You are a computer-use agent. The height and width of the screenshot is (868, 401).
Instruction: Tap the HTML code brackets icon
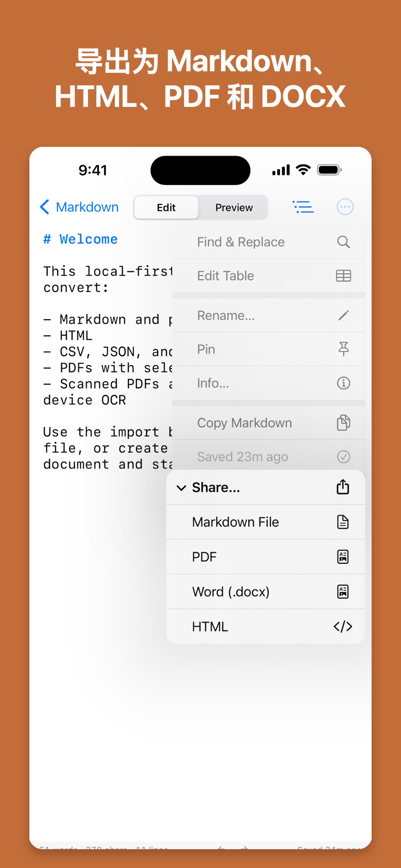click(x=343, y=626)
